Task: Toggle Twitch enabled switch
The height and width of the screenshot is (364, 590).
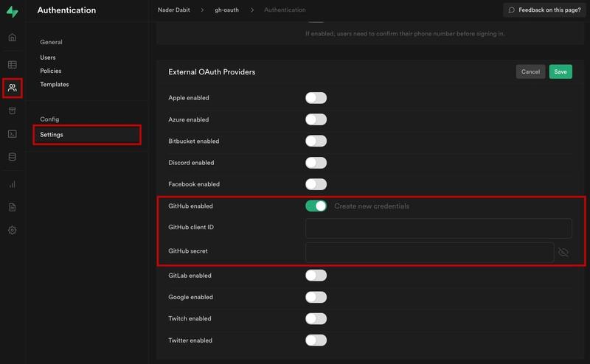Action: click(x=316, y=318)
